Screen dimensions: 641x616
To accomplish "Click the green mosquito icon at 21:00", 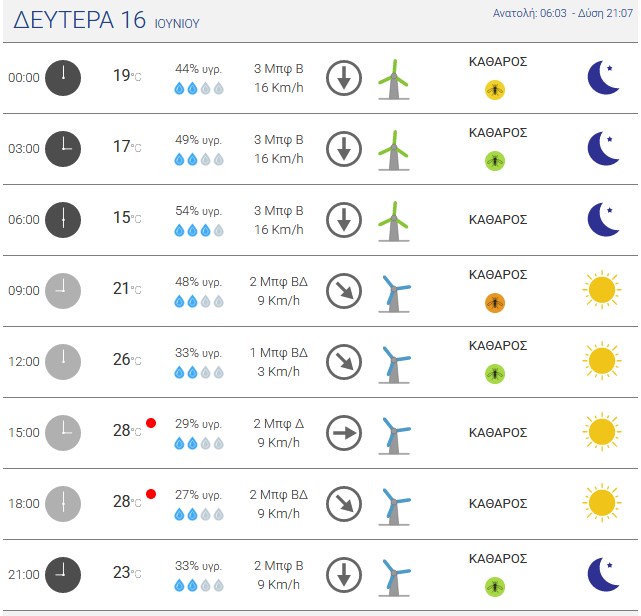I will pos(495,587).
